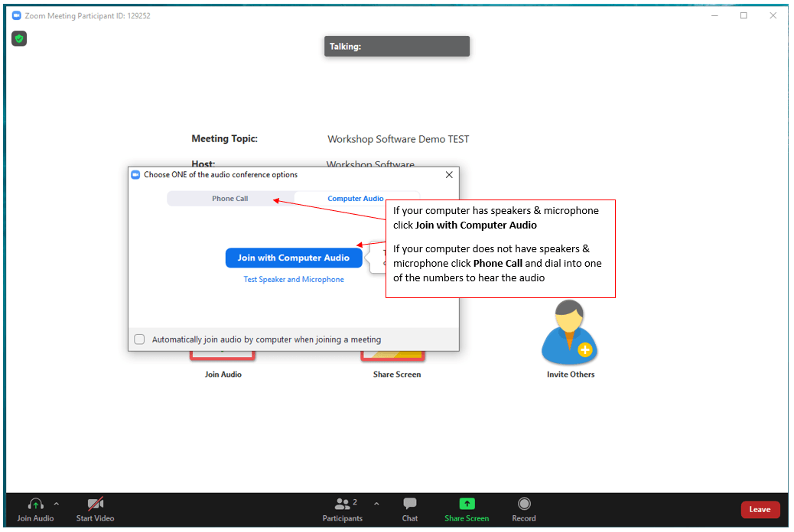This screenshot has height=532, width=794.
Task: Start video using the camera icon
Action: [x=95, y=504]
